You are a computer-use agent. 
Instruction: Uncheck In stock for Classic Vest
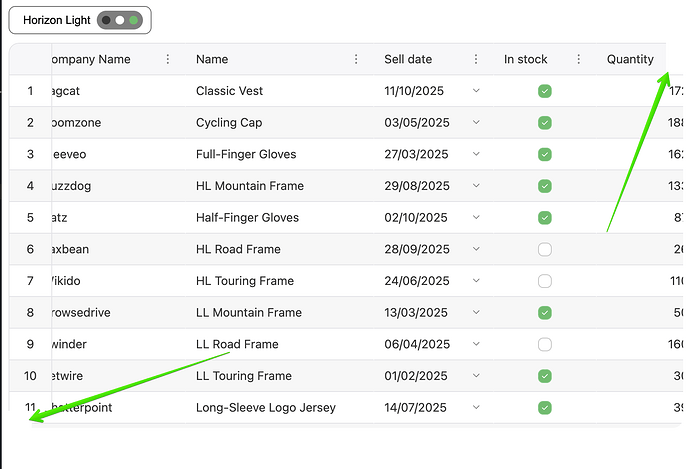click(545, 91)
